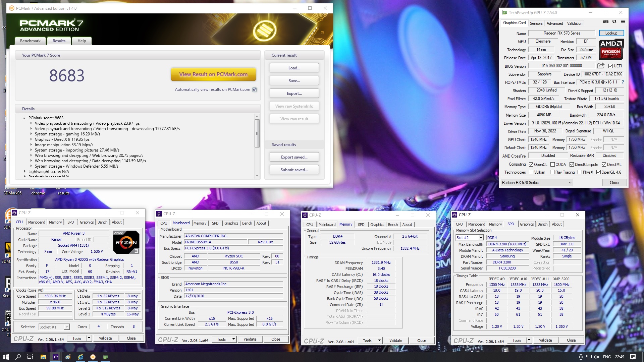Expand the Graphics - DirectX 9 result row
This screenshot has height=362, width=644.
[31, 139]
